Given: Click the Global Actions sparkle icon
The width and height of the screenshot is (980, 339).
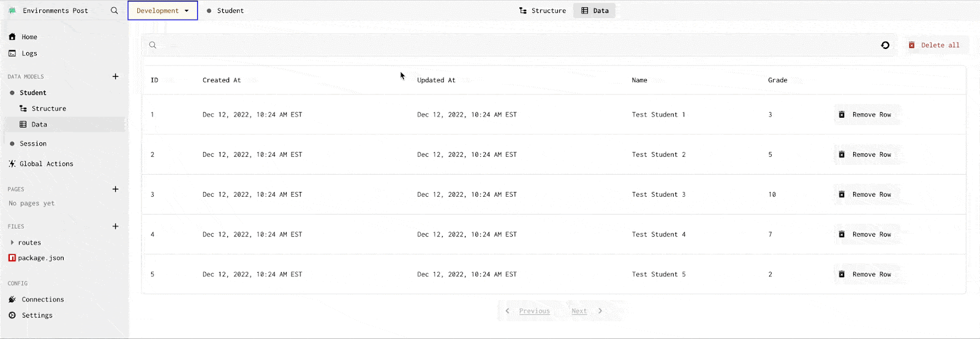Looking at the screenshot, I should [x=12, y=164].
